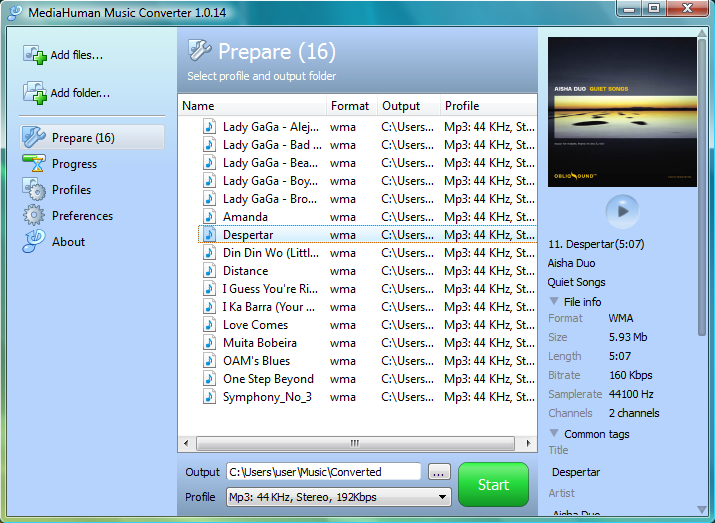Screen dimensions: 715x523
Task: Browse for output folder with ... button
Action: [439, 472]
